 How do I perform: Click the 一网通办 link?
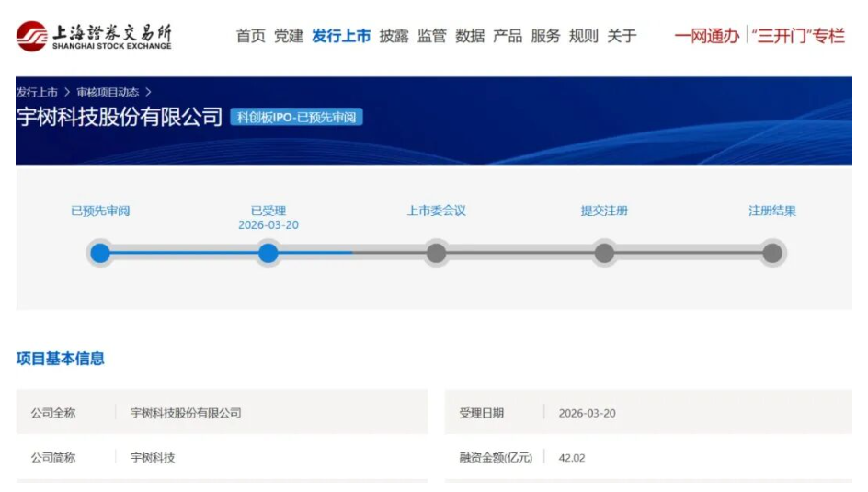[x=706, y=36]
